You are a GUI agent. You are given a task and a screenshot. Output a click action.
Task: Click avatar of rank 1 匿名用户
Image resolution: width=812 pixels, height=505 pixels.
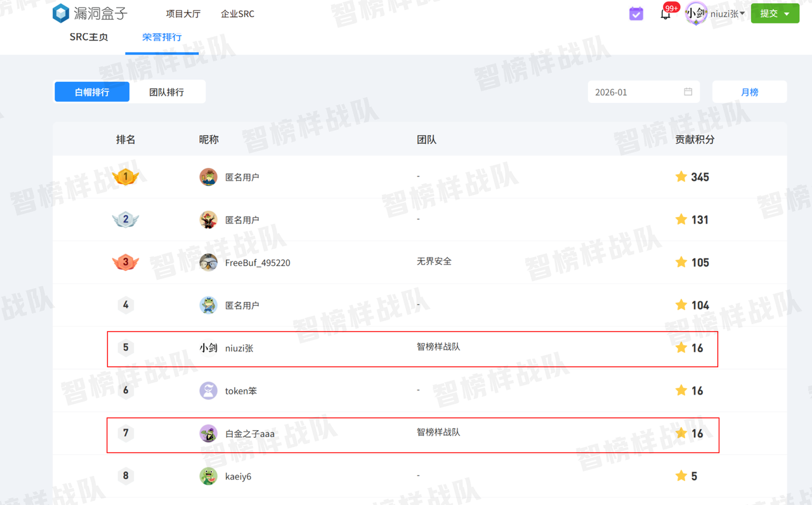click(x=208, y=177)
